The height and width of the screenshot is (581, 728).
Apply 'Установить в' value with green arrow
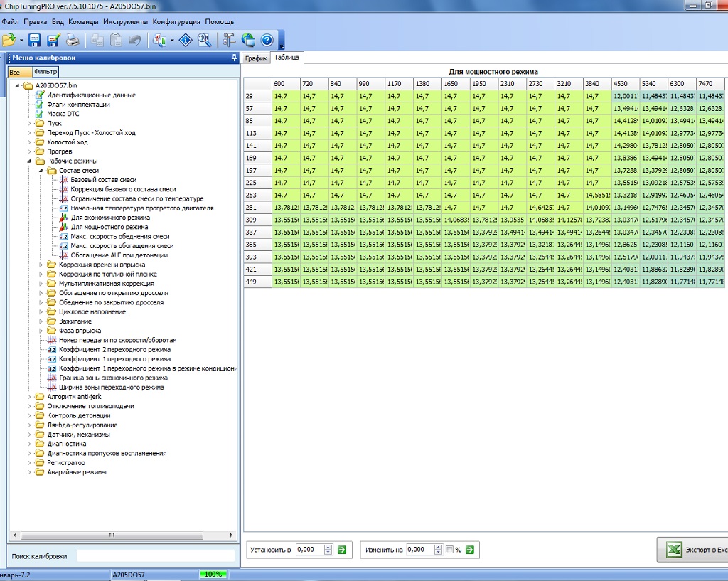(341, 550)
